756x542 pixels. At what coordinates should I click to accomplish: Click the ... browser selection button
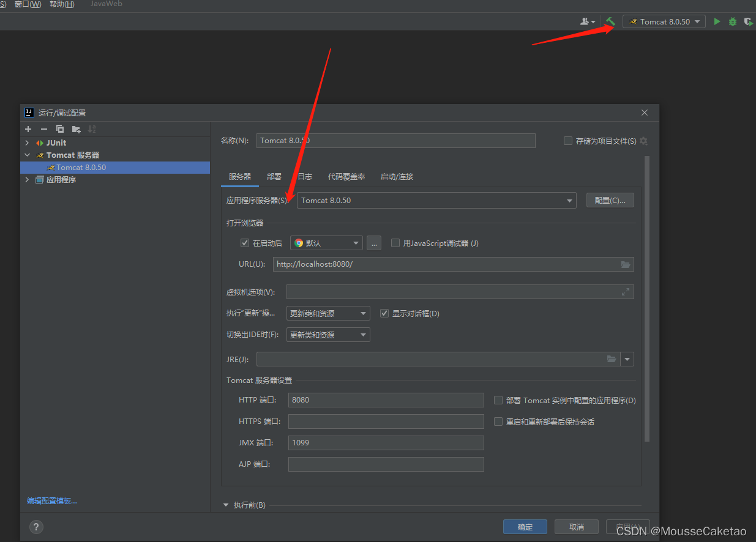tap(374, 243)
